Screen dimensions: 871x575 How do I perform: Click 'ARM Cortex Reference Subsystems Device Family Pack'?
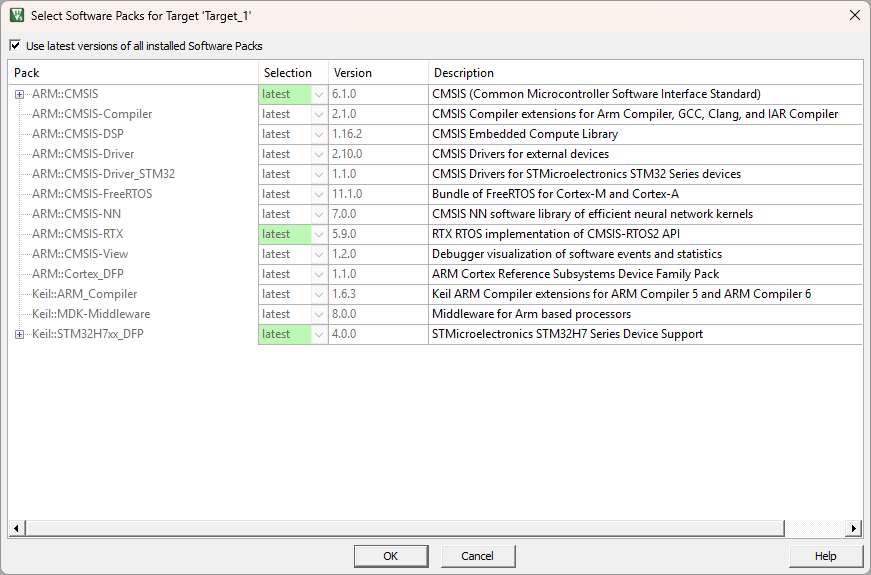pos(575,274)
